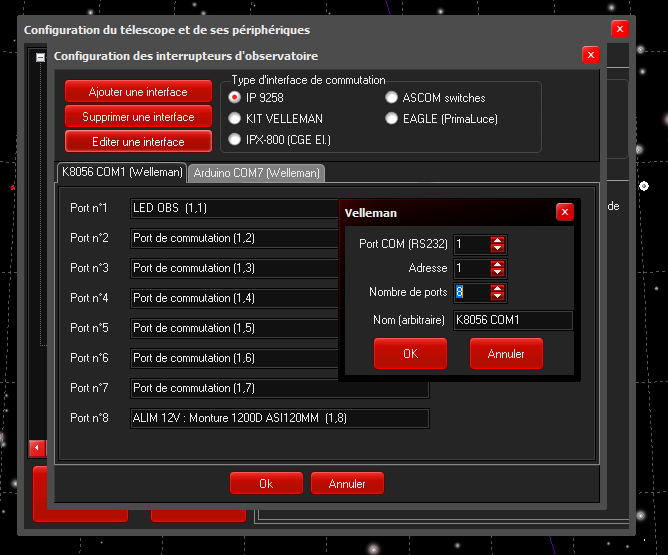Select the IP 9258 interface type
This screenshot has width=668, height=555.
tap(235, 98)
